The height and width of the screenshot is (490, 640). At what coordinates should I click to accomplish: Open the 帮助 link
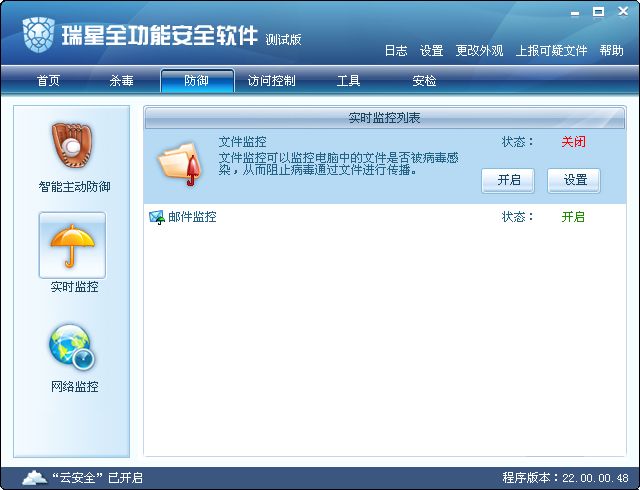click(611, 51)
